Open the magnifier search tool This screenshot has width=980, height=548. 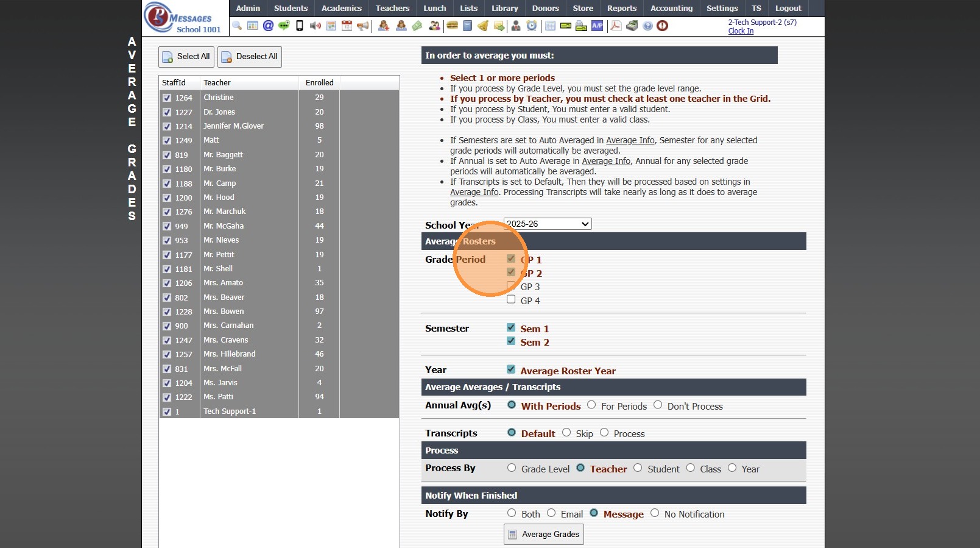click(237, 26)
